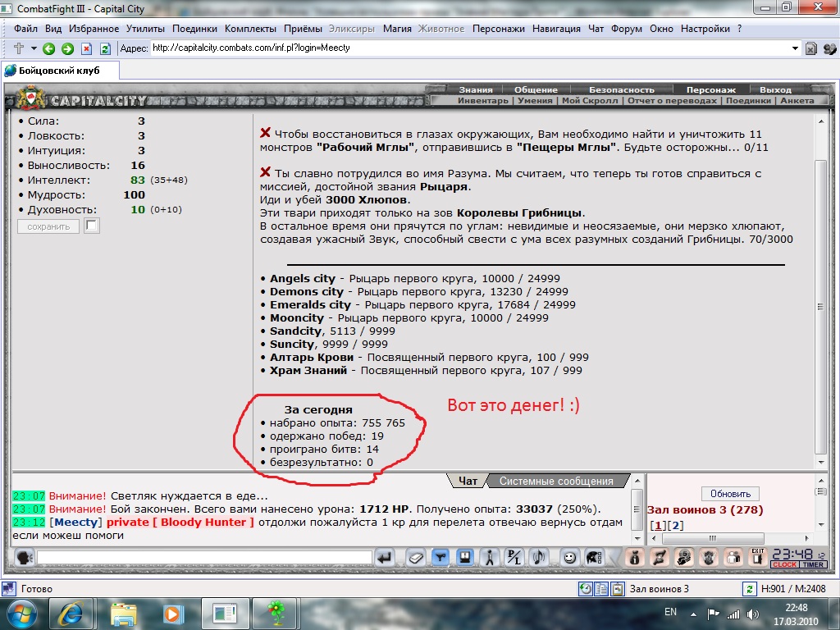Open Internet Explorer from taskbar
840x630 pixels.
point(71,614)
